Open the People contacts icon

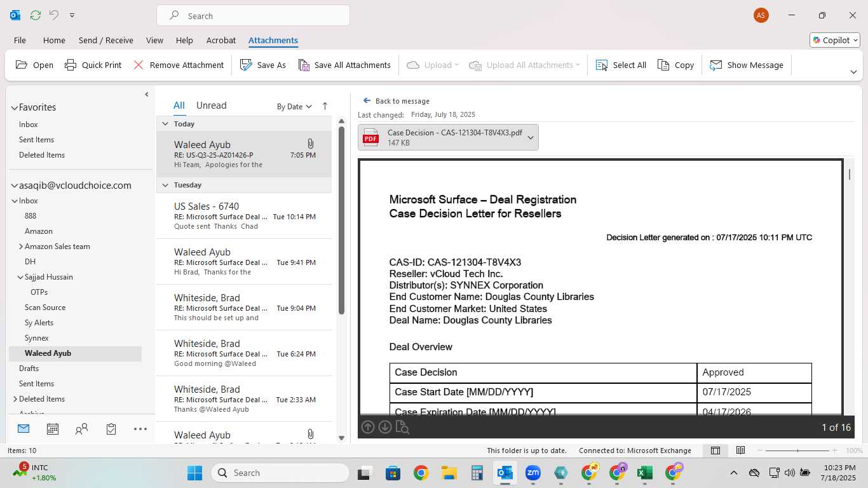81,429
